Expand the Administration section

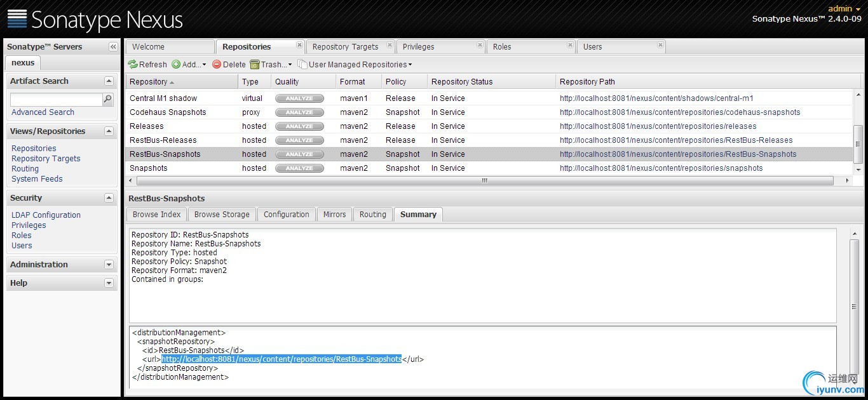tap(109, 265)
